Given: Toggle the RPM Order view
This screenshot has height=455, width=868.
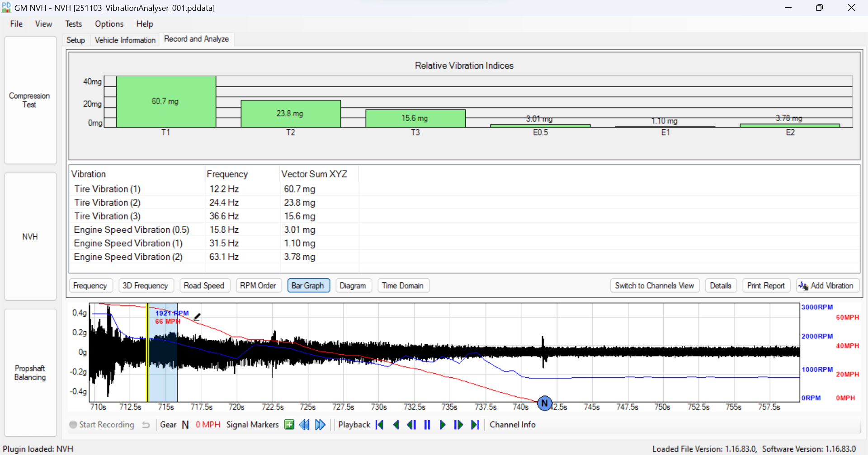Looking at the screenshot, I should pyautogui.click(x=258, y=286).
